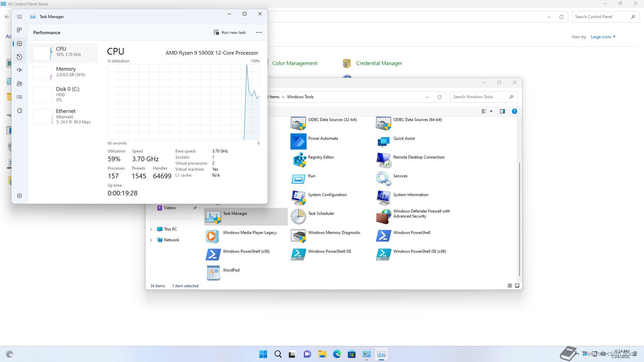This screenshot has height=362, width=644.
Task: Select Performance page icon in Task Manager sidebar
Action: click(19, 44)
